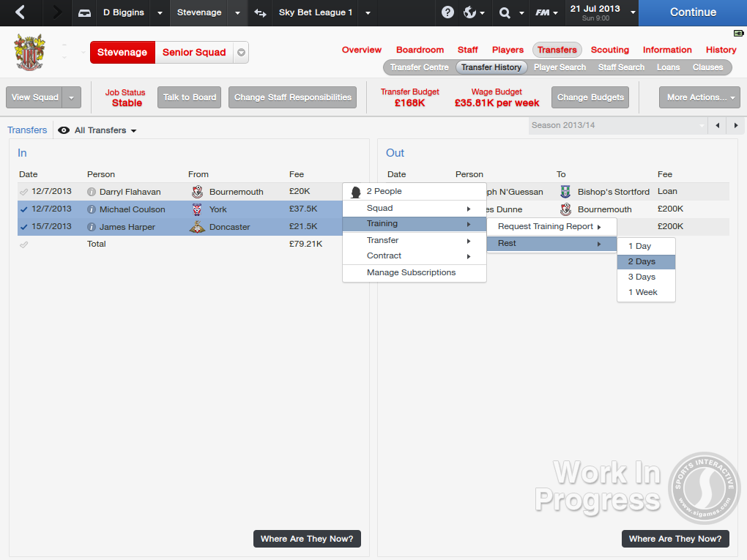The height and width of the screenshot is (560, 747).
Task: Click the Doncaster club crest
Action: point(197,227)
